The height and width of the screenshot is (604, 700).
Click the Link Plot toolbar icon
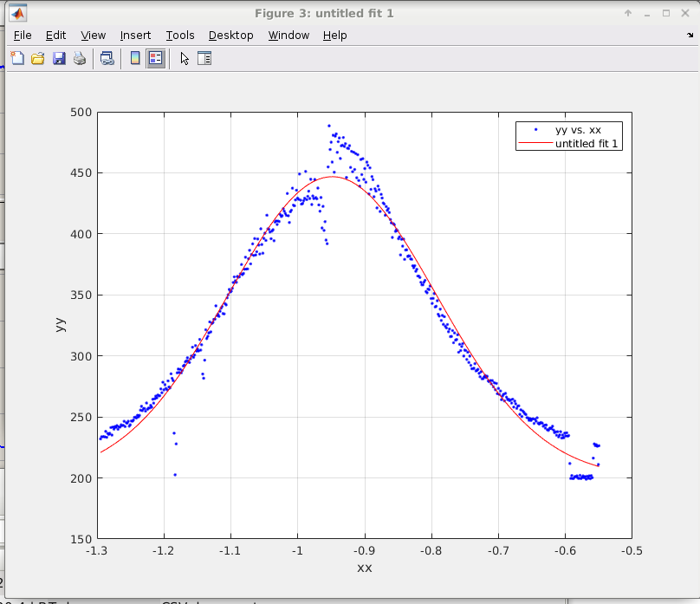[107, 59]
